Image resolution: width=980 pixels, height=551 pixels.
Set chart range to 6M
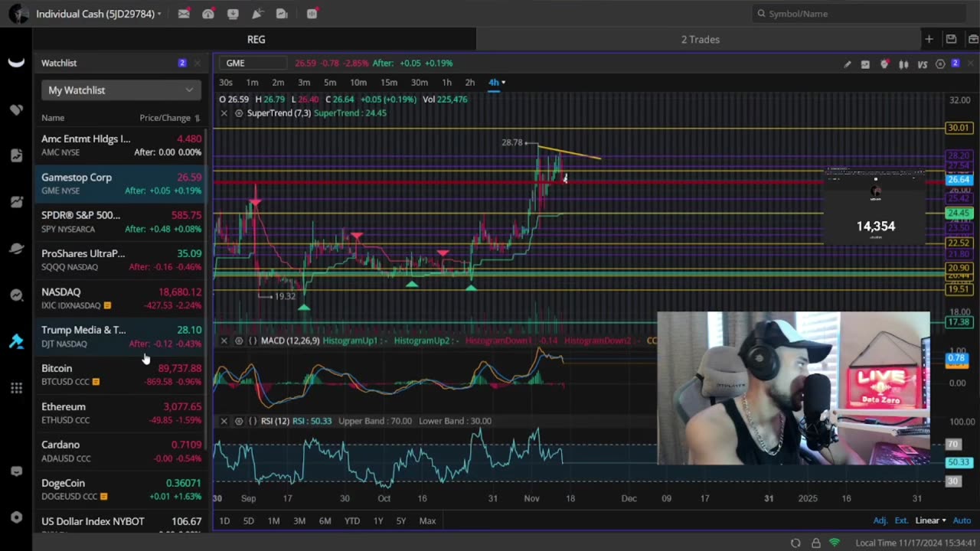325,521
